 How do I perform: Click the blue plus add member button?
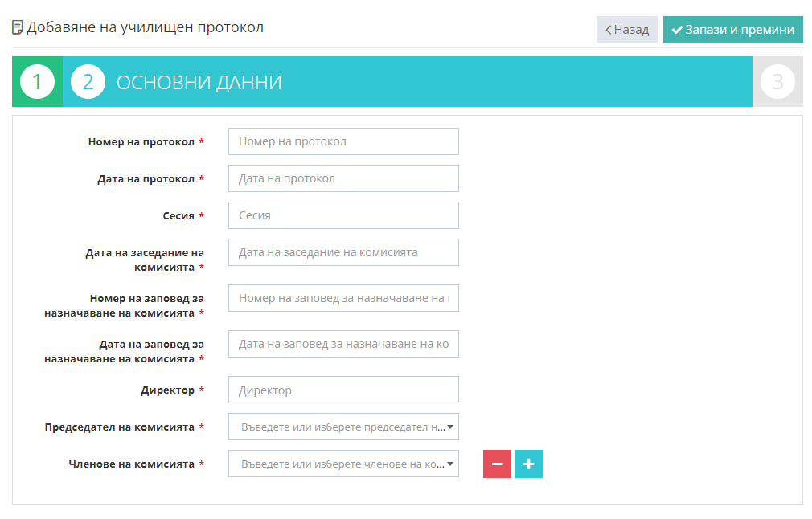coord(528,464)
